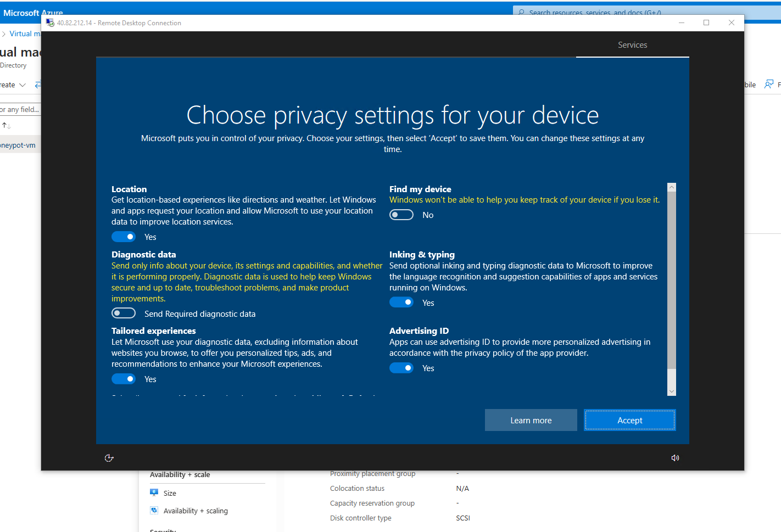Viewport: 781px width, 532px height.
Task: Click the 'N/A' colocation status value
Action: pyautogui.click(x=462, y=488)
